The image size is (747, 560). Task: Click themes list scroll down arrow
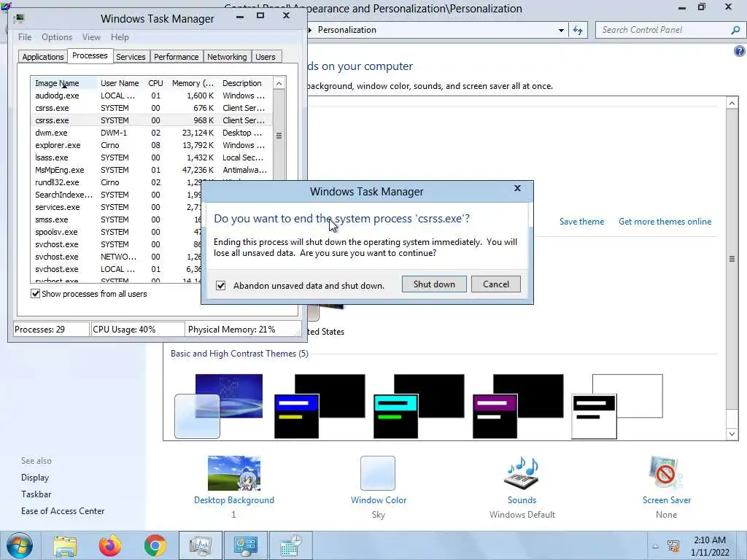[732, 435]
